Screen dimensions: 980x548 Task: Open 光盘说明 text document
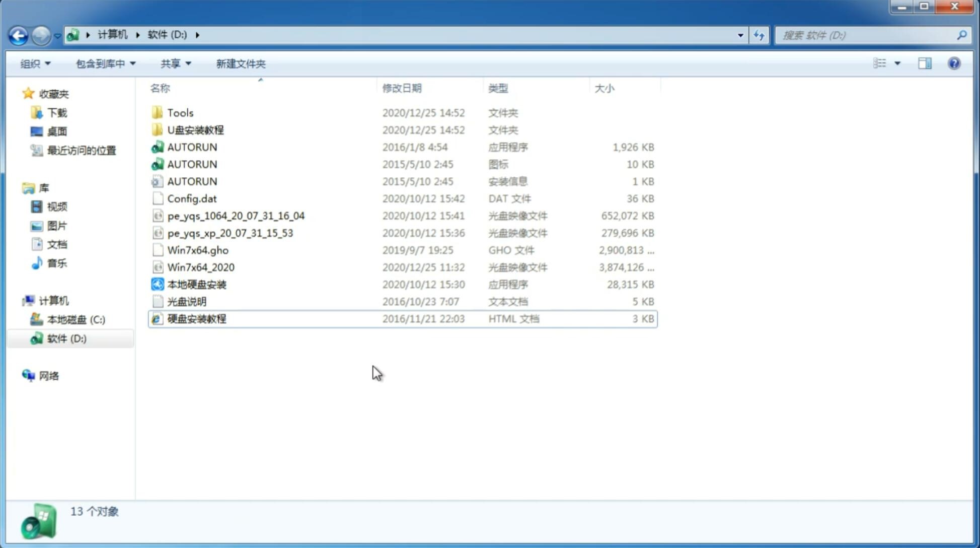coord(186,302)
